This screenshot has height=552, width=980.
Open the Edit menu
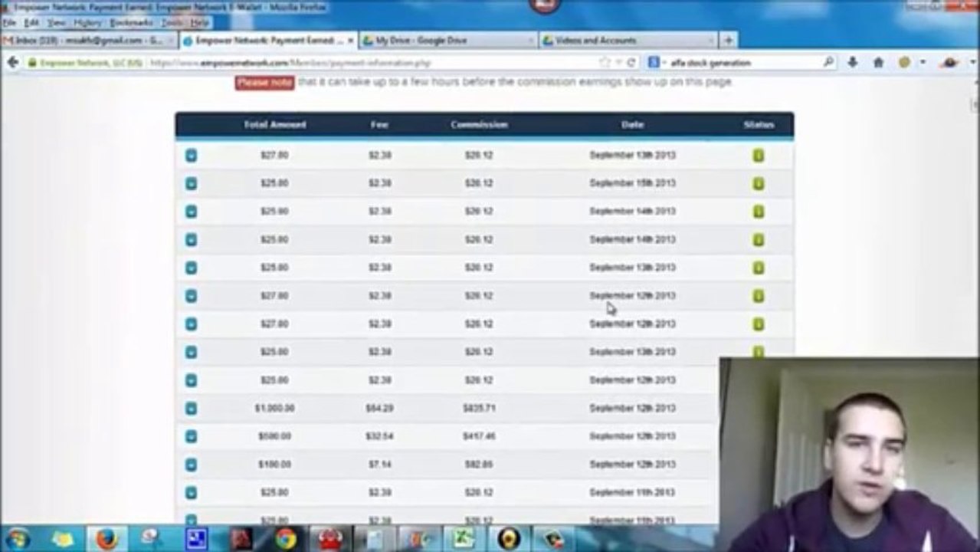pyautogui.click(x=31, y=23)
